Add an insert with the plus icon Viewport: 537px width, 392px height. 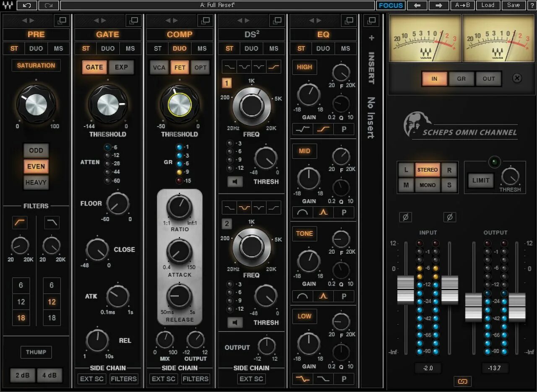pyautogui.click(x=371, y=38)
